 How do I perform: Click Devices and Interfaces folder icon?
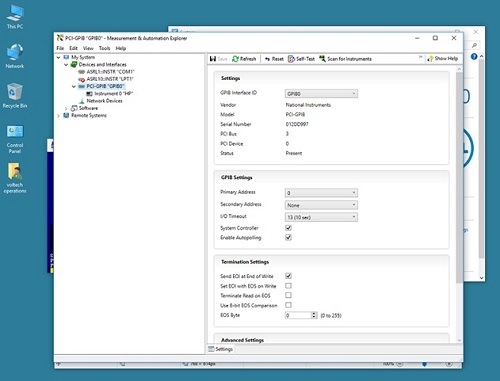pyautogui.click(x=74, y=64)
